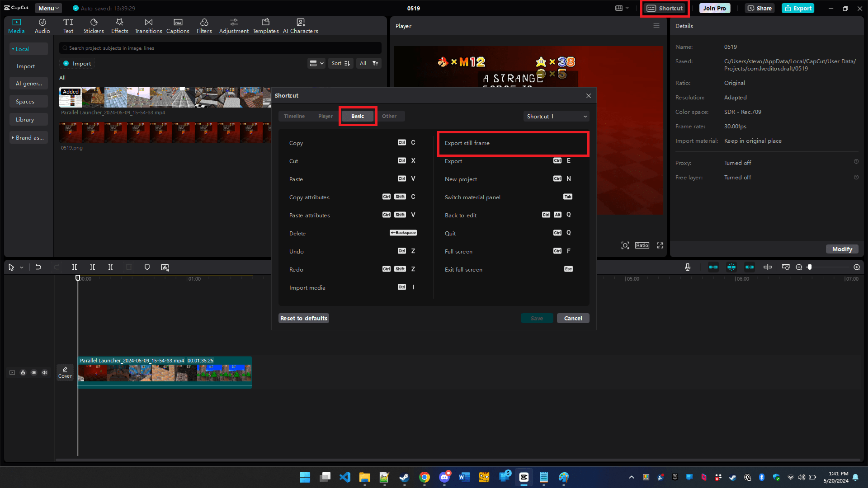The width and height of the screenshot is (868, 488).
Task: Expand the Menu dropdown
Action: [48, 8]
